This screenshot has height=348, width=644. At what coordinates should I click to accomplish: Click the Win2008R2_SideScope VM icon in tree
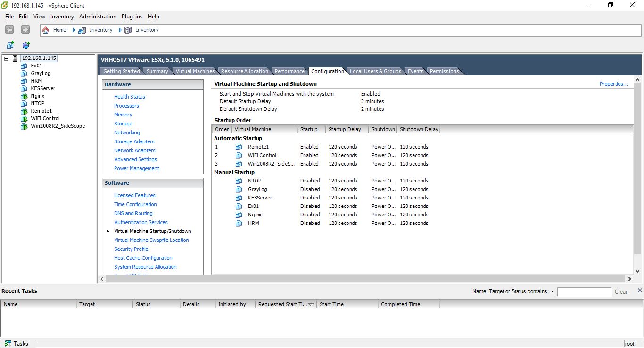[x=24, y=126]
